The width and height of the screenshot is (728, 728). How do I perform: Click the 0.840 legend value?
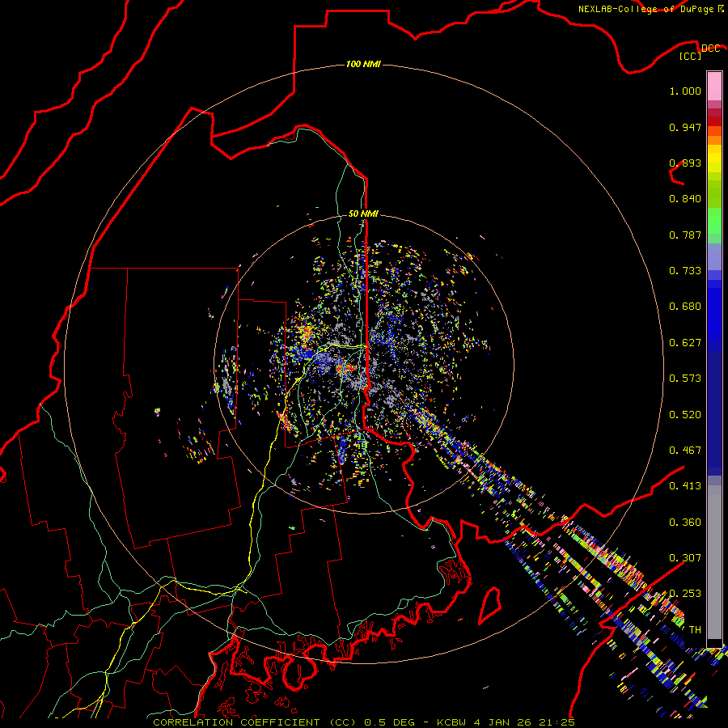pos(685,199)
